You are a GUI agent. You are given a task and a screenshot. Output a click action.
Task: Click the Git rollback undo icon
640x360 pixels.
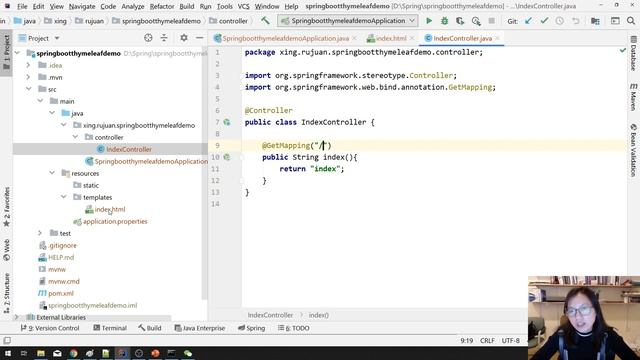pyautogui.click(x=576, y=21)
